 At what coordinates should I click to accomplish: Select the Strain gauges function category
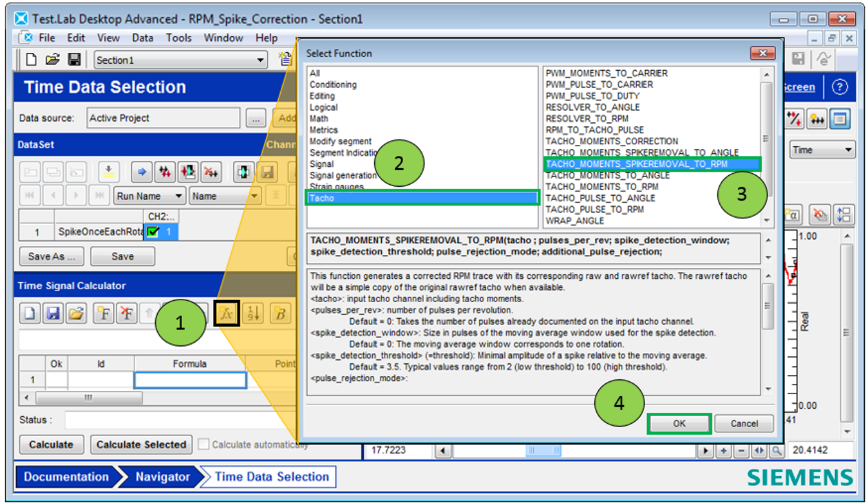click(336, 187)
